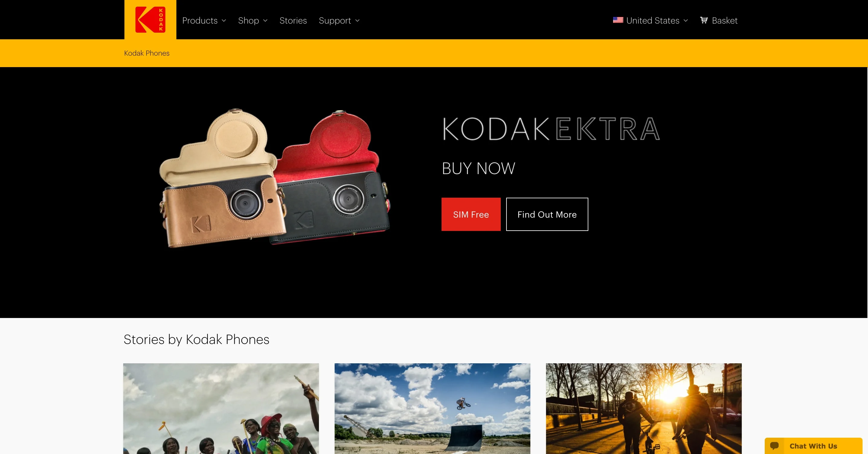The height and width of the screenshot is (454, 868).
Task: Open the United States region chevron
Action: 686,21
